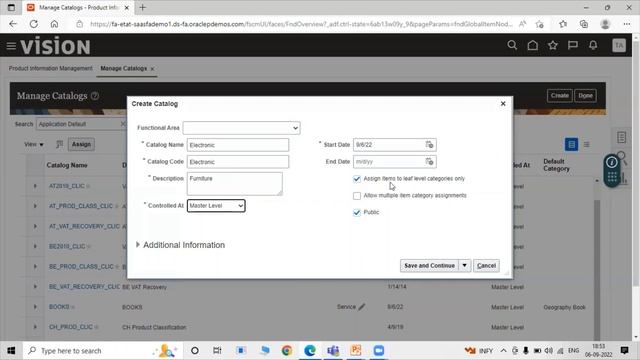
Task: Expand the BE2019_CLIC catalog row
Action: [35, 247]
